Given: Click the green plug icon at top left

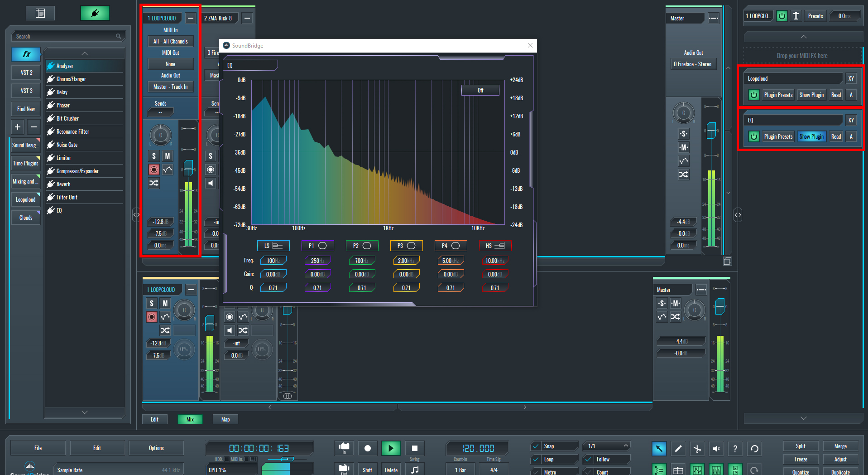Looking at the screenshot, I should 95,13.
